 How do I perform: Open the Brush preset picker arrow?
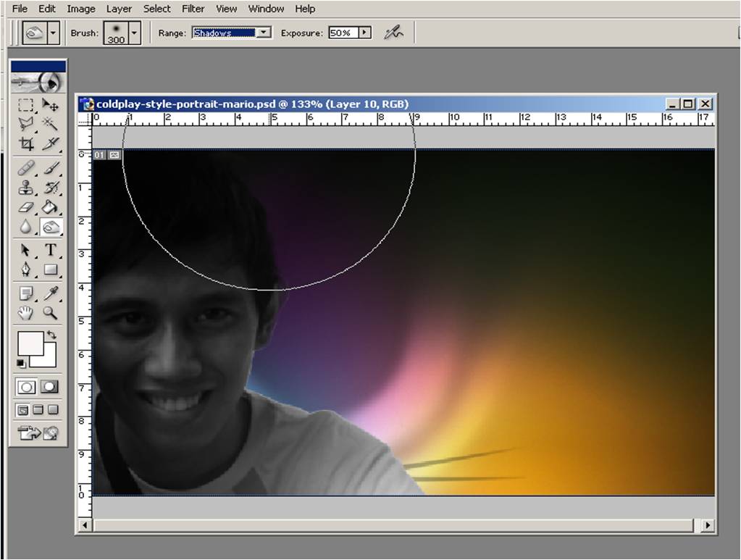tap(133, 33)
